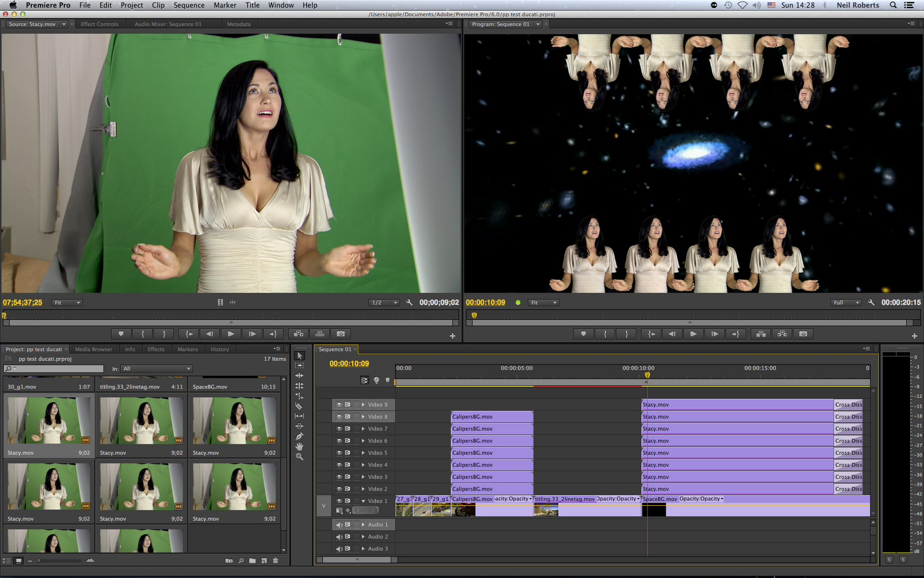Select the Hand tool in timeline tools
This screenshot has width=924, height=578.
[x=299, y=445]
